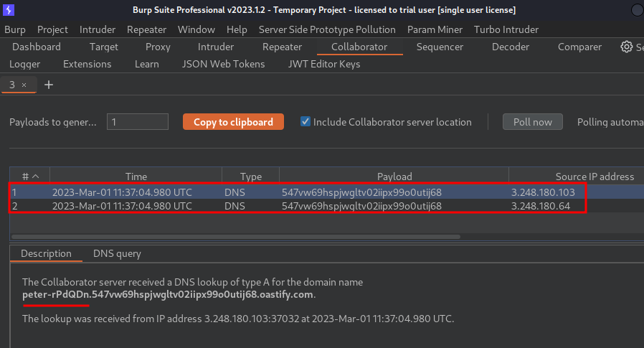Switch to the Sequencer tab
Screen dimensions: 644x348
click(440, 47)
